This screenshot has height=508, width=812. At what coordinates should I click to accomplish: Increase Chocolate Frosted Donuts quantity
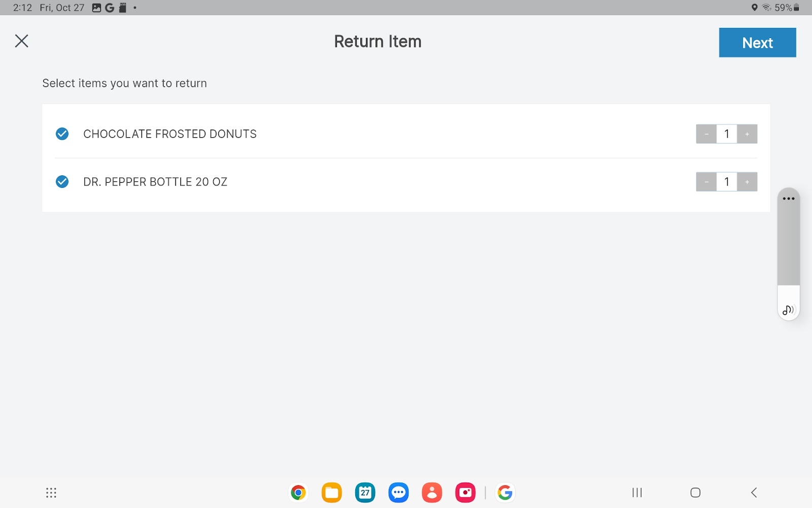(x=747, y=134)
